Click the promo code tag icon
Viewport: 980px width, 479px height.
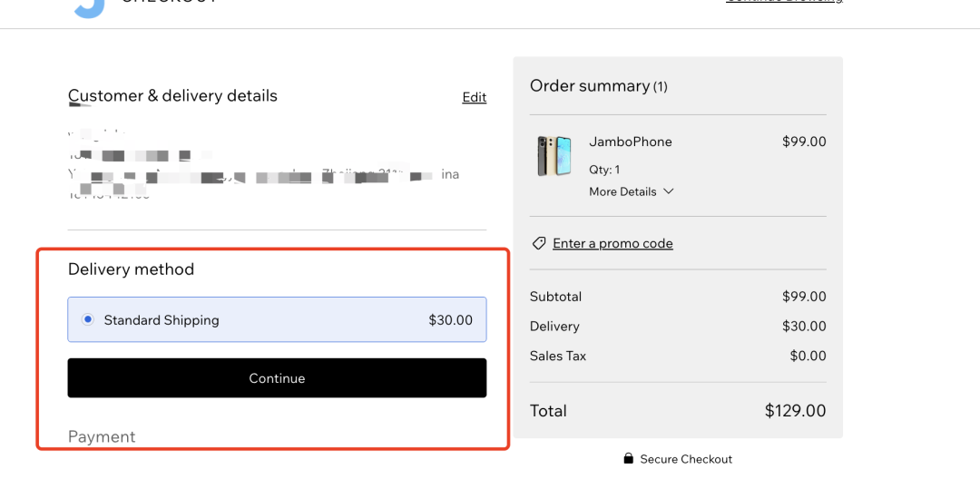click(538, 243)
